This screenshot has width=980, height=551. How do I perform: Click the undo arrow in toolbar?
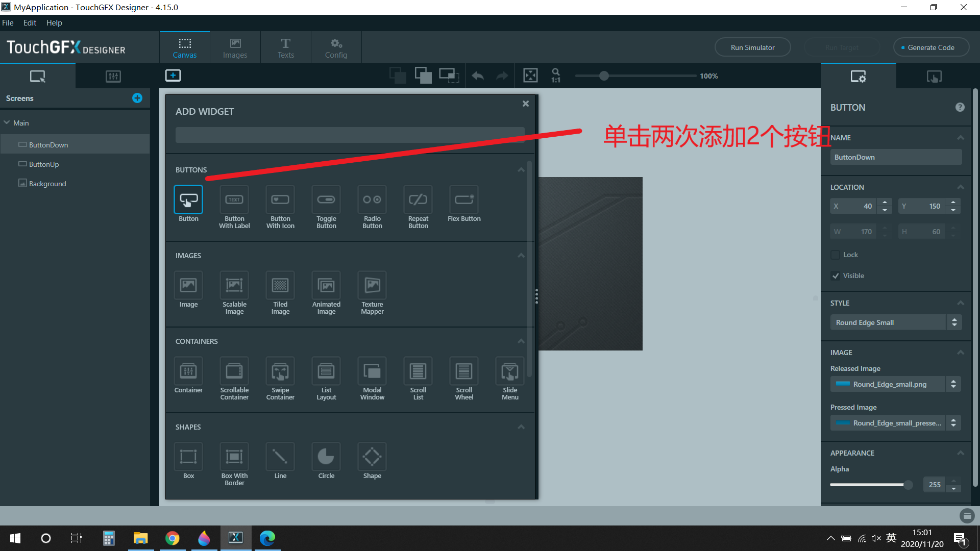click(x=478, y=76)
